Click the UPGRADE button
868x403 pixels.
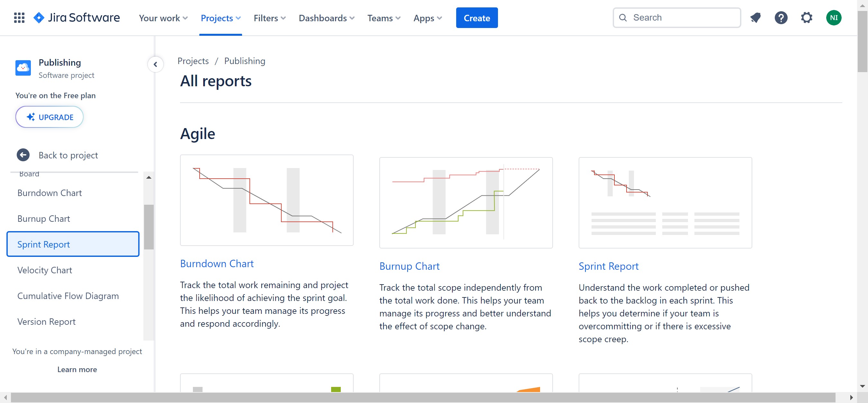(50, 117)
